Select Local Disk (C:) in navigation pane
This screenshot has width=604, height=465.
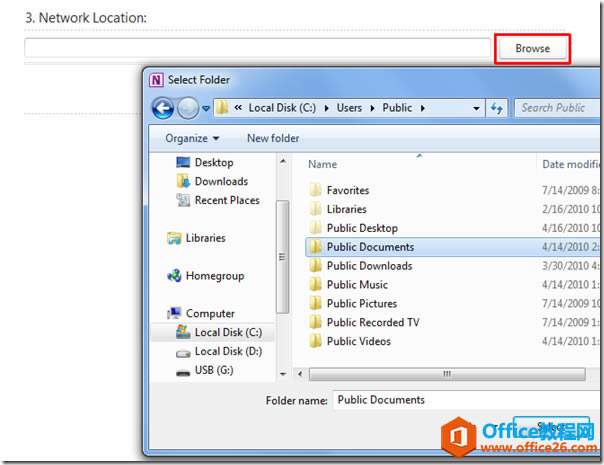(228, 332)
